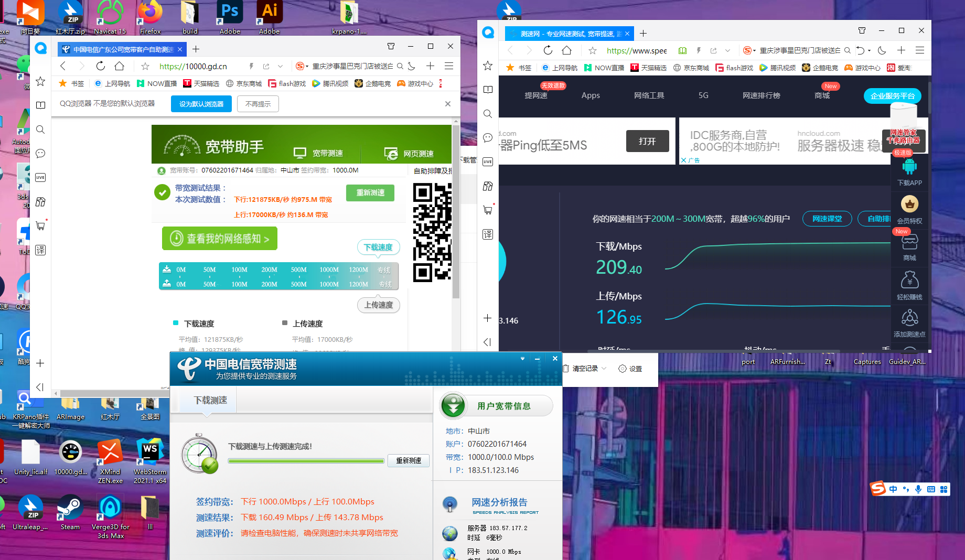Click 设为默认浏览器 button
Screen dimensions: 965x560
click(x=201, y=104)
